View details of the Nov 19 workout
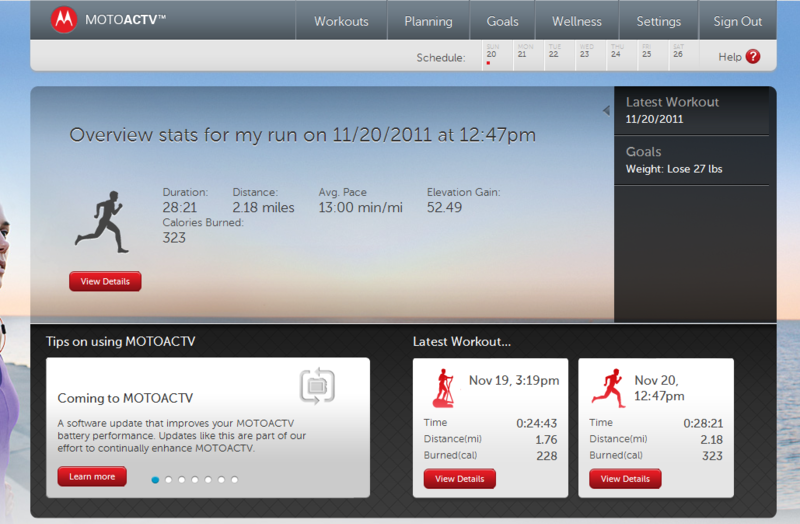This screenshot has height=524, width=800. point(459,479)
